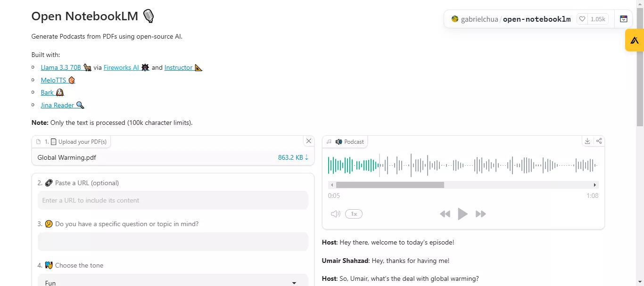Viewport: 644px width, 286px height.
Task: Click the right arrow on the audio scrollbar
Action: coord(595,185)
